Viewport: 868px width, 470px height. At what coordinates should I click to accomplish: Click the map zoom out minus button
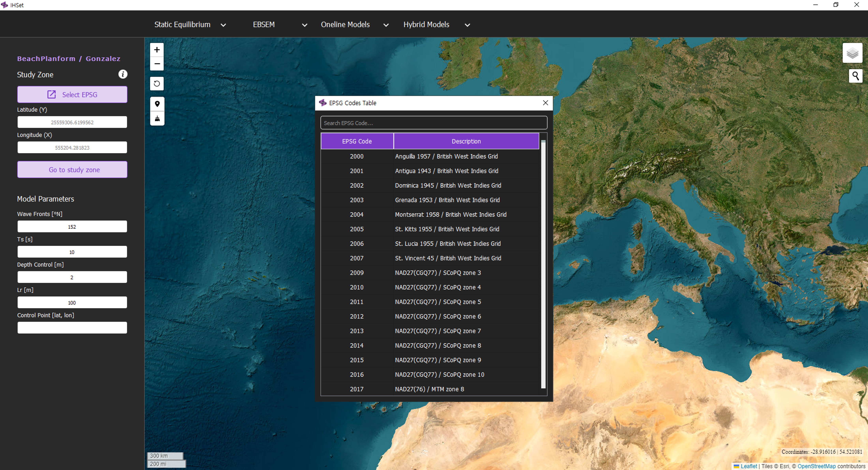[157, 64]
